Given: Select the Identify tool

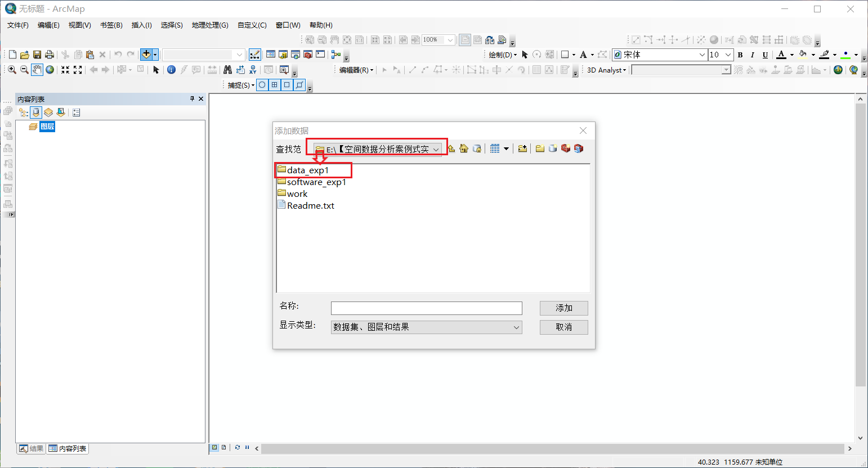Looking at the screenshot, I should (171, 70).
